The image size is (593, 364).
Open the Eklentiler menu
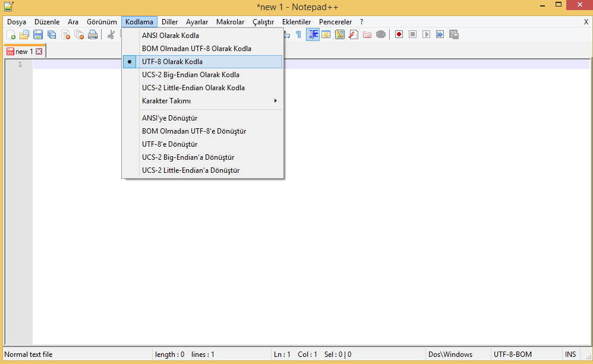click(x=296, y=22)
